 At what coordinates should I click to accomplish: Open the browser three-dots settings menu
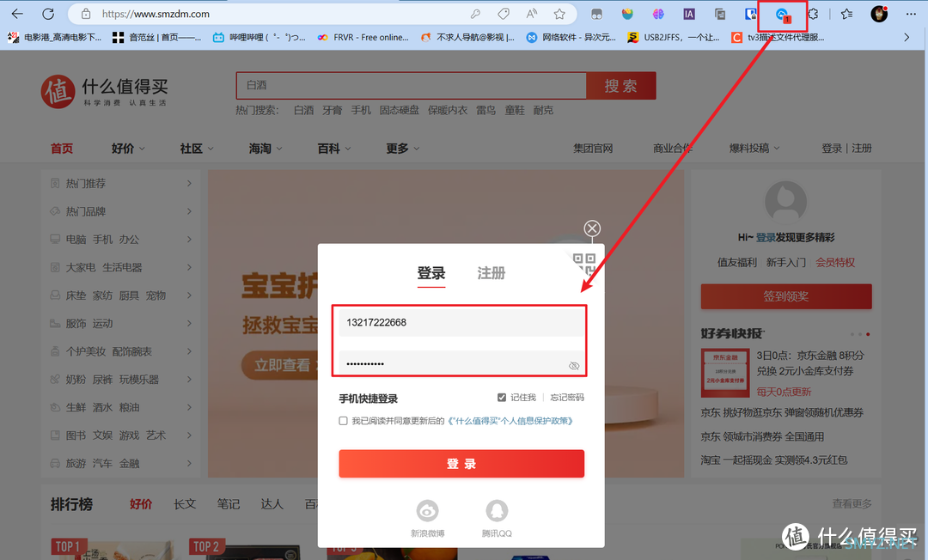coord(911,14)
